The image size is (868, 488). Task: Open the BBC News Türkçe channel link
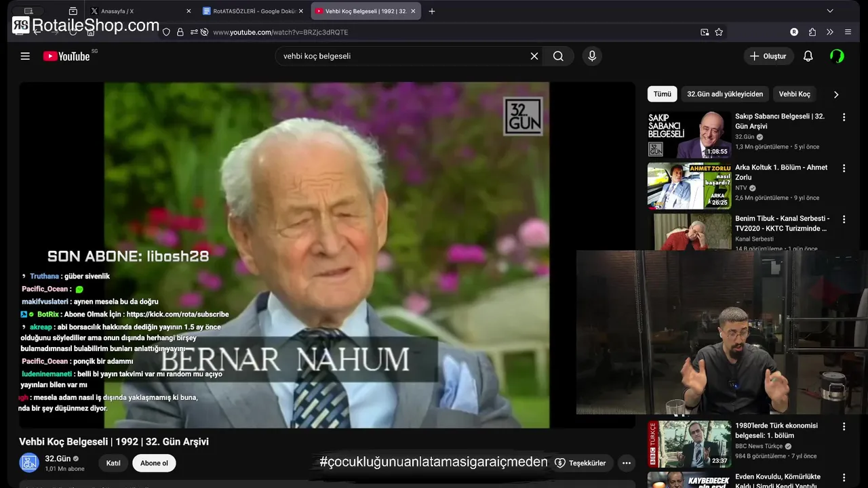(759, 446)
